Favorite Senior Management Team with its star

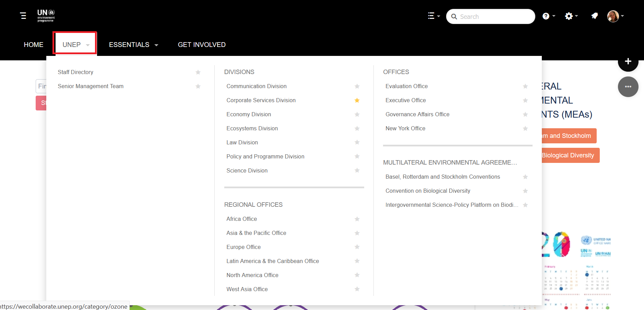point(198,86)
